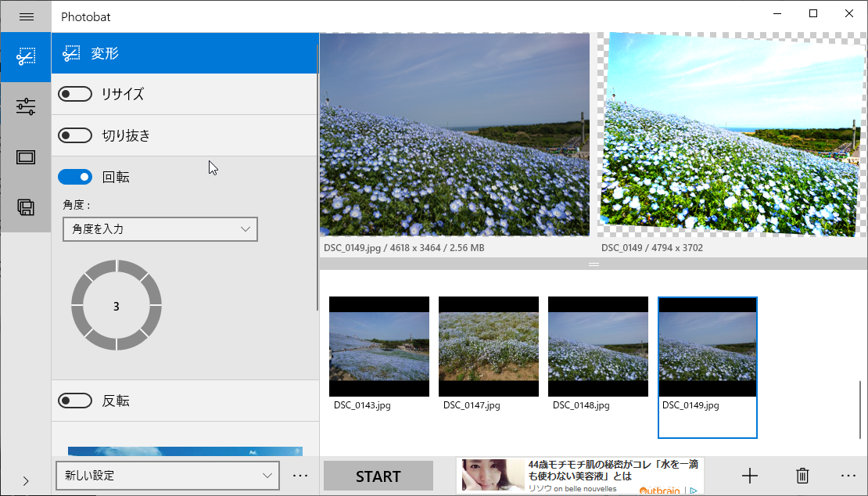Viewport: 868px width, 496px height.
Task: Turn off the 回転 toggle
Action: pyautogui.click(x=75, y=177)
